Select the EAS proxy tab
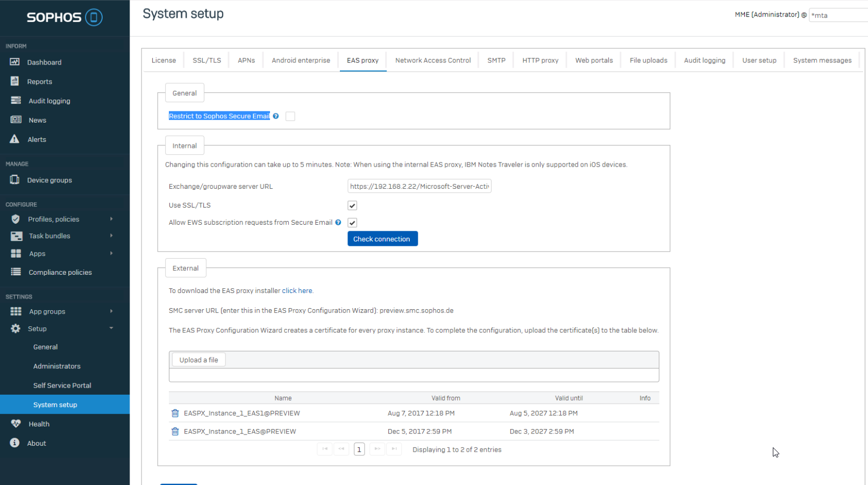The width and height of the screenshot is (868, 485). 362,60
